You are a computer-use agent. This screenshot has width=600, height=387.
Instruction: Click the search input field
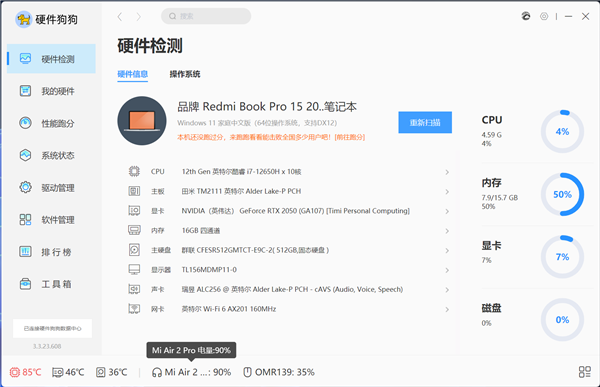coord(206,16)
